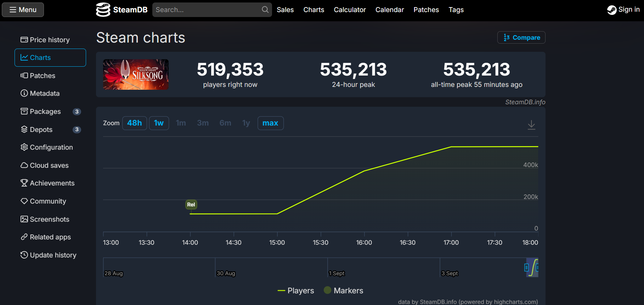This screenshot has width=644, height=305.
Task: Click the Patches sidebar icon
Action: coord(24,76)
